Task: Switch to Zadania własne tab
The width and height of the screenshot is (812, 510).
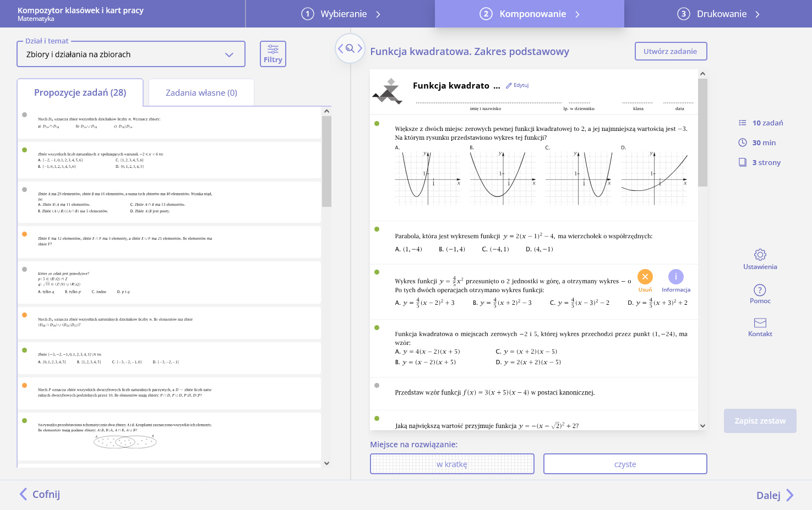Action: coord(201,92)
